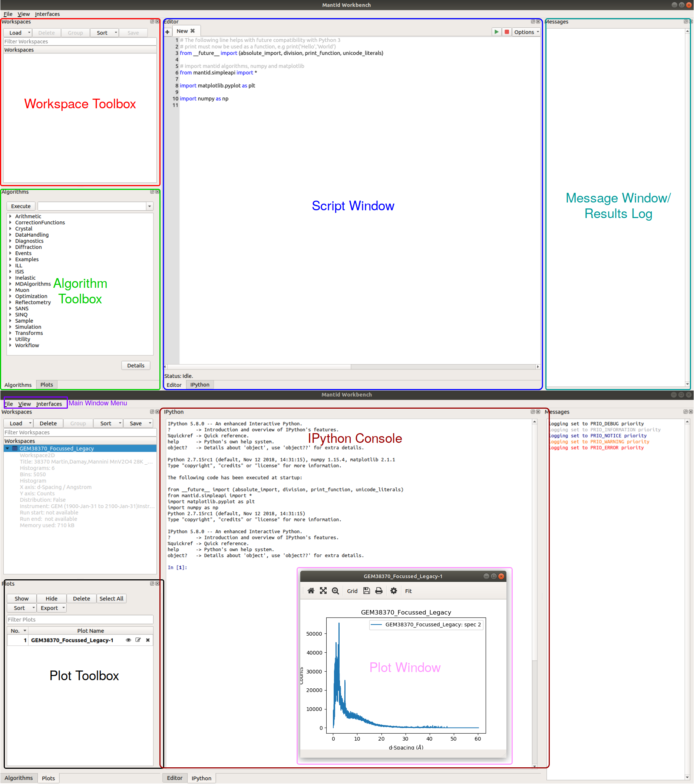Select the pan tool in the plot window
This screenshot has width=694, height=784.
(x=323, y=591)
